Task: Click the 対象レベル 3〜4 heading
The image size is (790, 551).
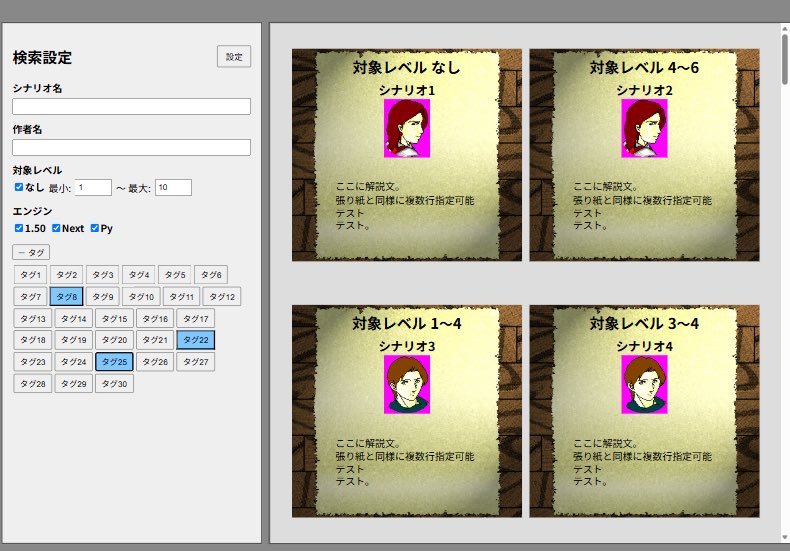Action: click(644, 323)
